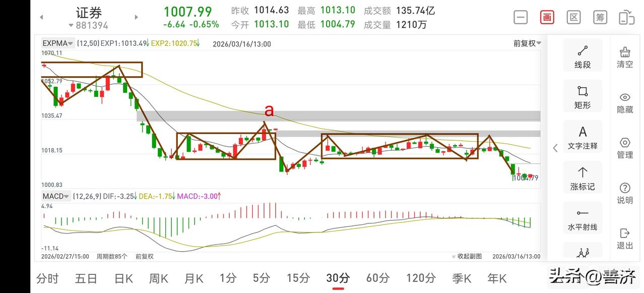Image resolution: width=644 pixels, height=293 pixels.
Task: Tap the screen rotate icon at top right
Action: click(626, 18)
